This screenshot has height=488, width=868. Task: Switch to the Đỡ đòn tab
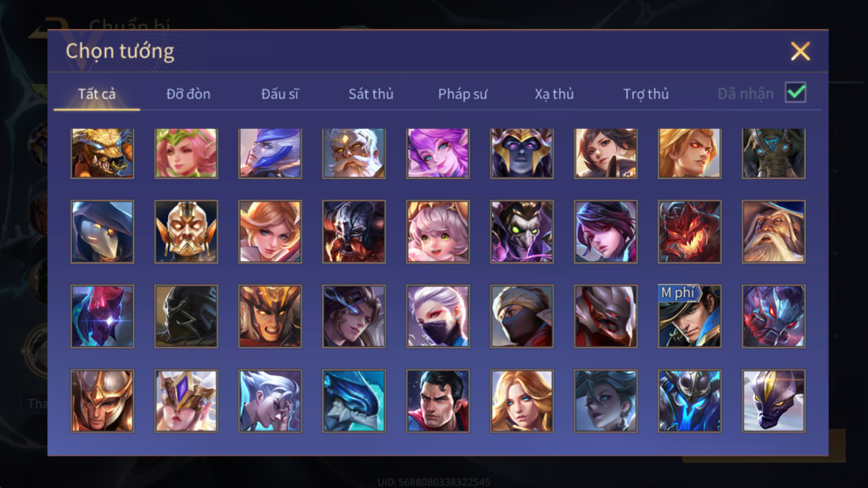click(x=188, y=94)
